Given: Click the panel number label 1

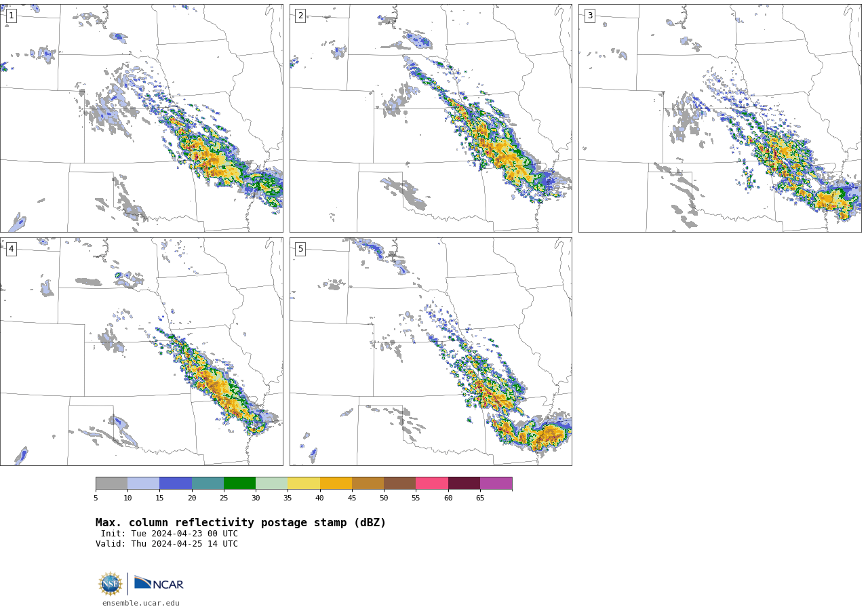Looking at the screenshot, I should 11,16.
